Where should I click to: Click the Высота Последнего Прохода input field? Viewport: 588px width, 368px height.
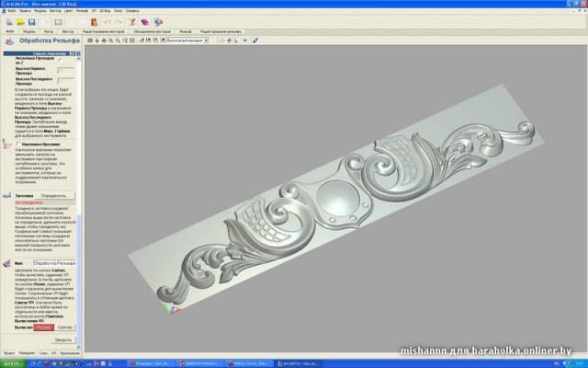pos(65,80)
